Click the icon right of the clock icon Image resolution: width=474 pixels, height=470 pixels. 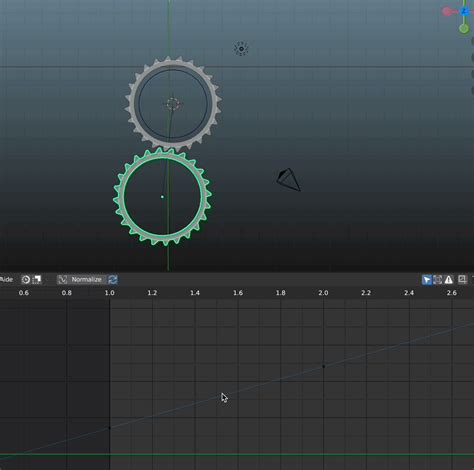coord(36,279)
